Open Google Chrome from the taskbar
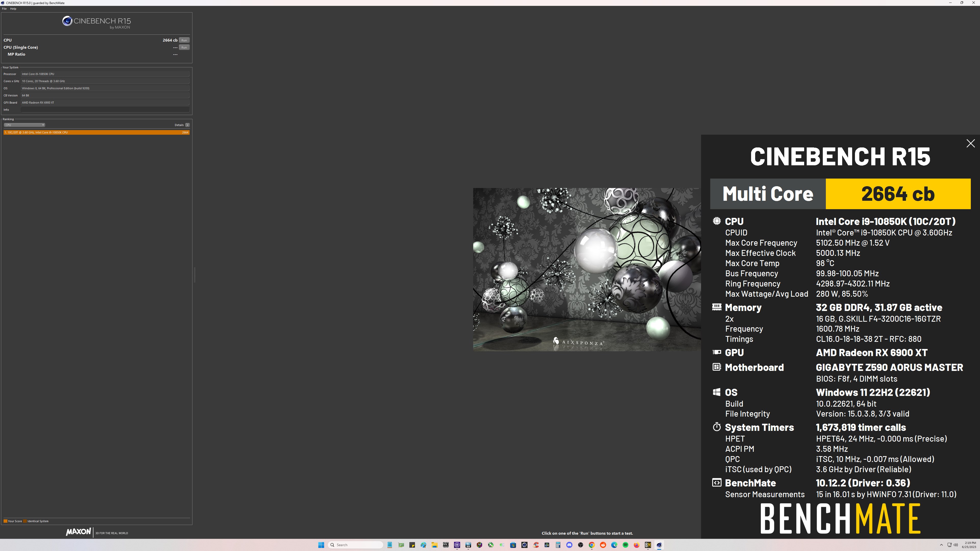 coord(592,545)
